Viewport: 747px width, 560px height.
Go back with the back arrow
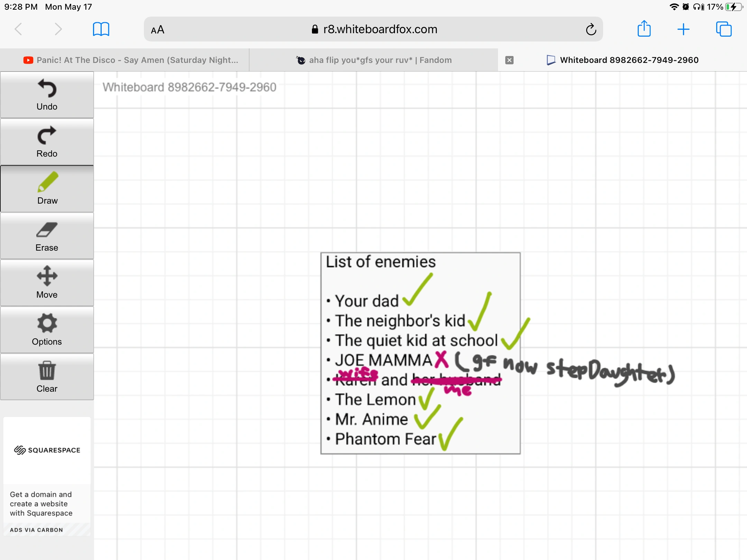pos(19,29)
